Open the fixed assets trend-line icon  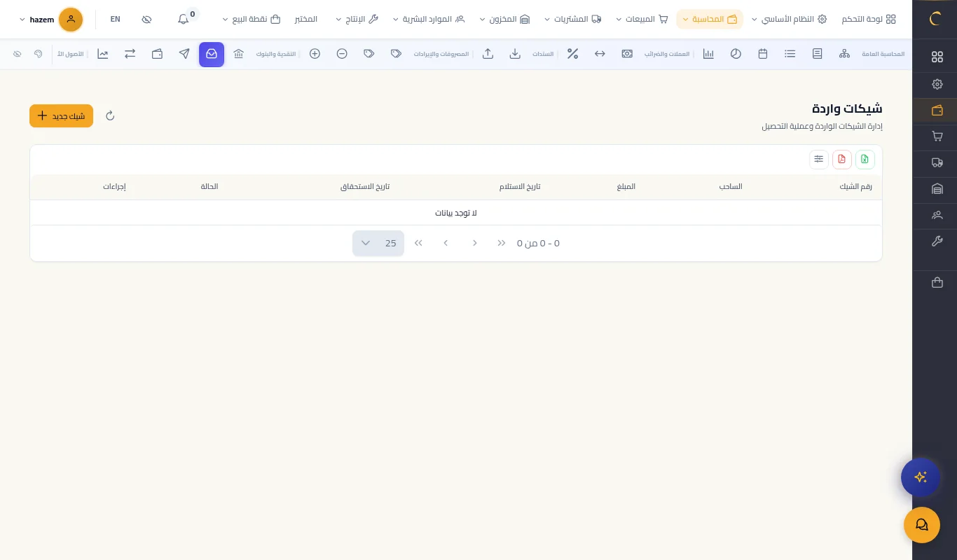point(103,54)
